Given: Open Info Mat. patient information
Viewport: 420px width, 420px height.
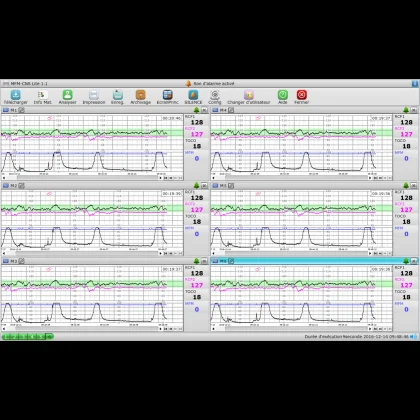Looking at the screenshot, I should pos(42,95).
